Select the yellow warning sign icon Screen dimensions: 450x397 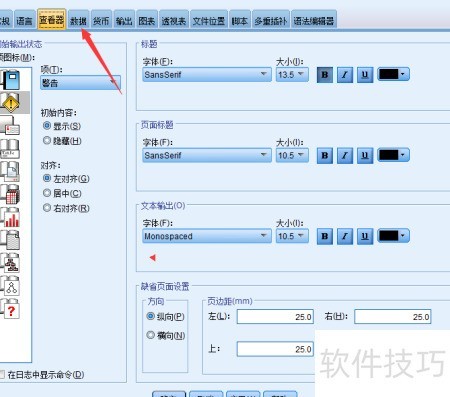click(x=11, y=102)
